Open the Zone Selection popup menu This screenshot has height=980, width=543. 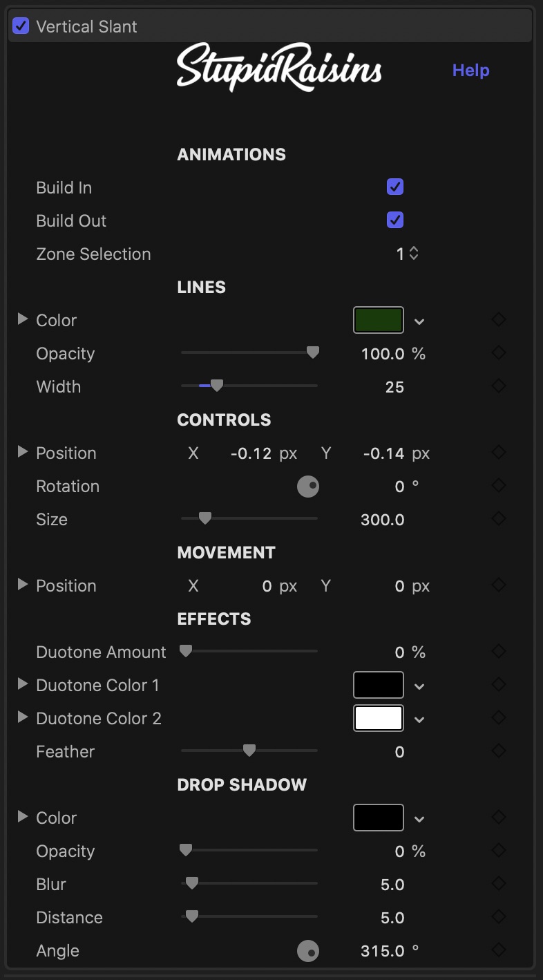click(408, 254)
